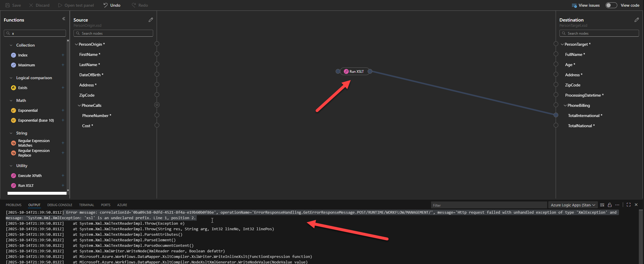
Task: Click the lock scroll icon in Output panel
Action: pyautogui.click(x=610, y=205)
